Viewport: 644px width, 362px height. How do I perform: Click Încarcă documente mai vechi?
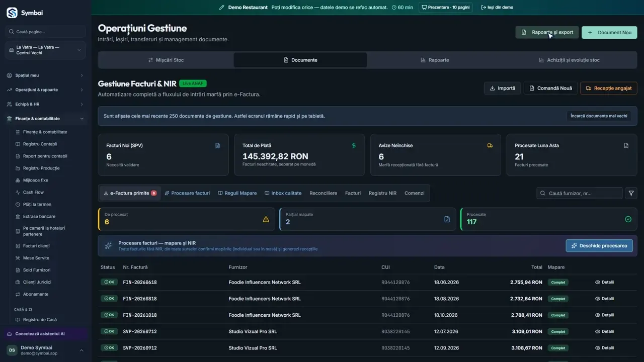coord(599,116)
